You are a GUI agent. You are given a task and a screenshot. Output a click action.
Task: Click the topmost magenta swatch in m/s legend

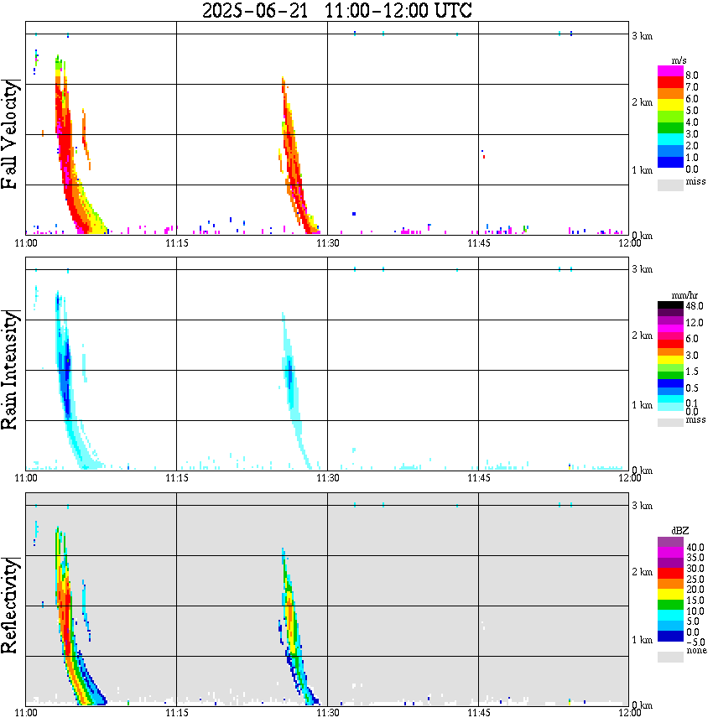(x=670, y=71)
